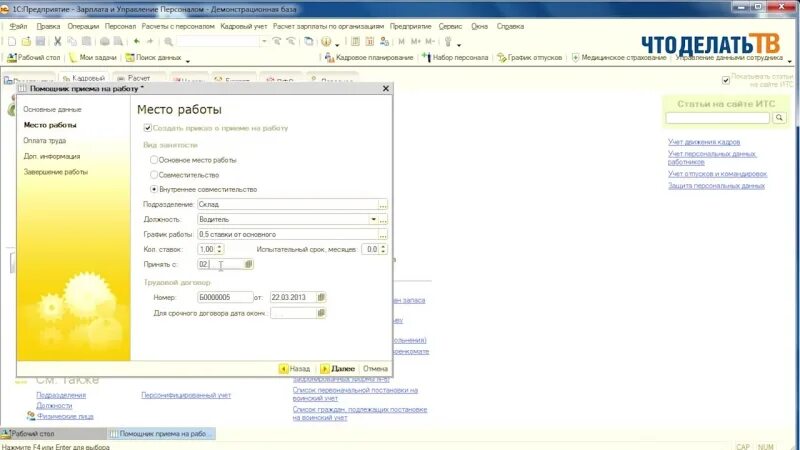Open the Файл menu

18,26
